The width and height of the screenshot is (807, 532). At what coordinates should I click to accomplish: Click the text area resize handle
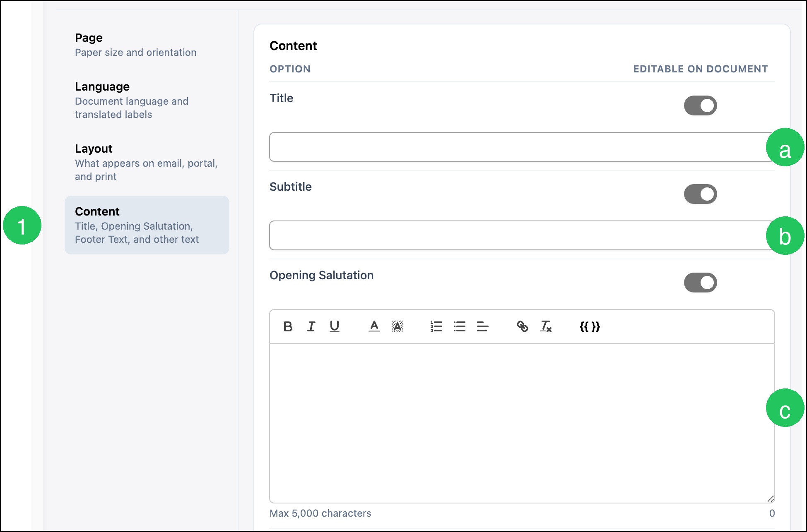tap(770, 499)
